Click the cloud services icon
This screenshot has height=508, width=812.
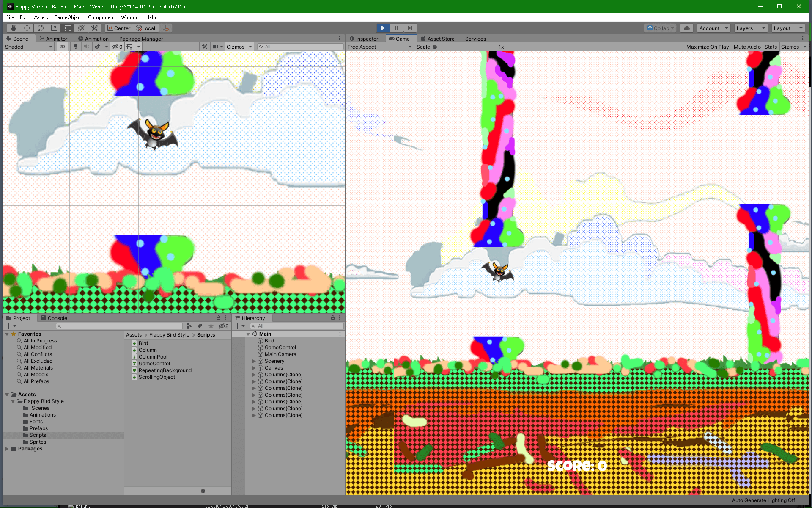(687, 28)
